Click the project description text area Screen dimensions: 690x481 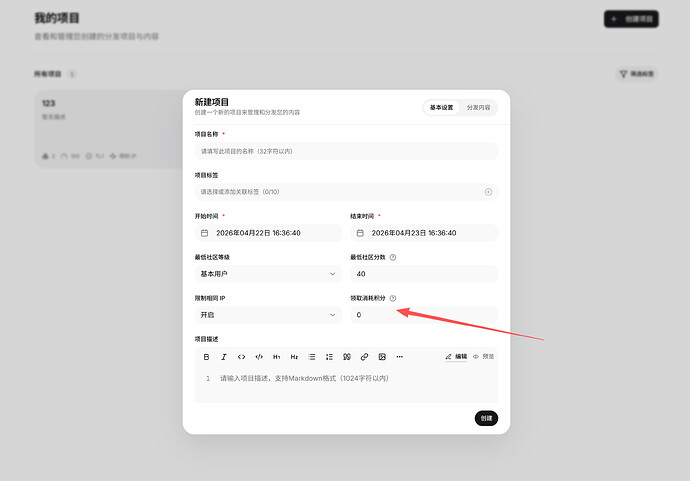346,385
